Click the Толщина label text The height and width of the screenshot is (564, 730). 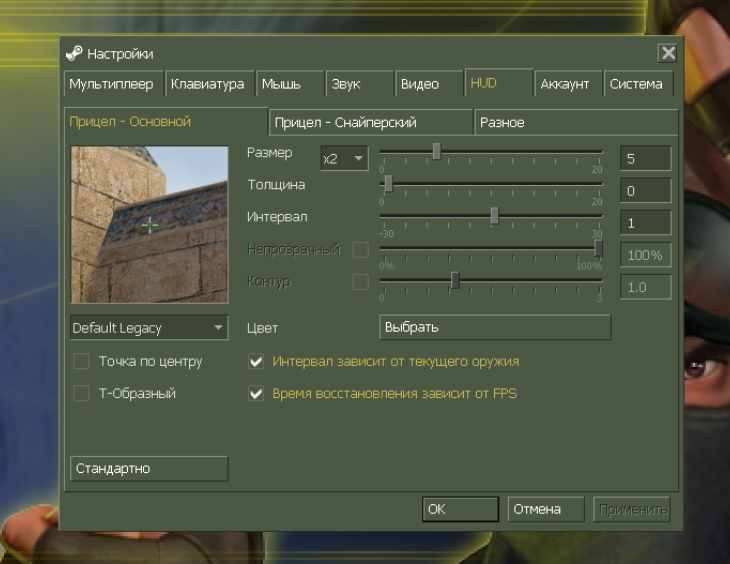276,185
